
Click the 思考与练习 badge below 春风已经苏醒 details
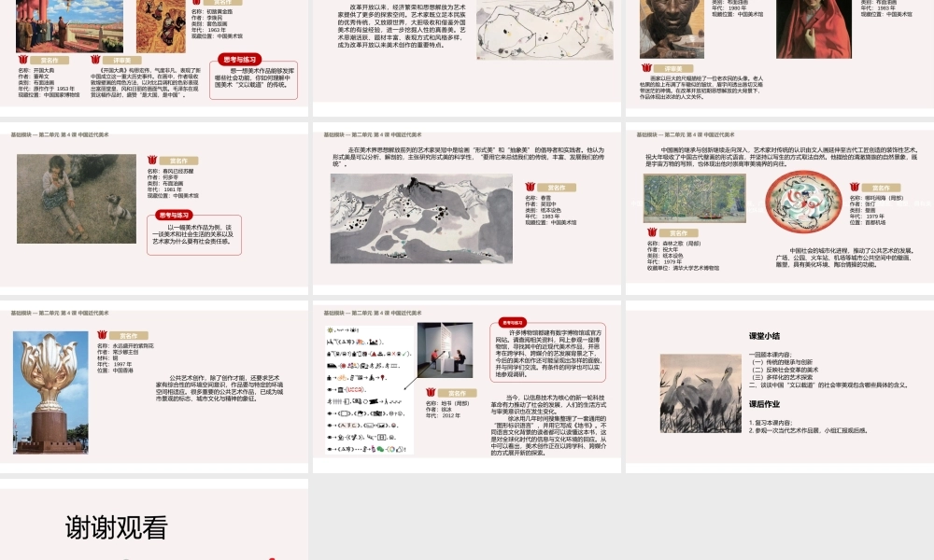[174, 215]
